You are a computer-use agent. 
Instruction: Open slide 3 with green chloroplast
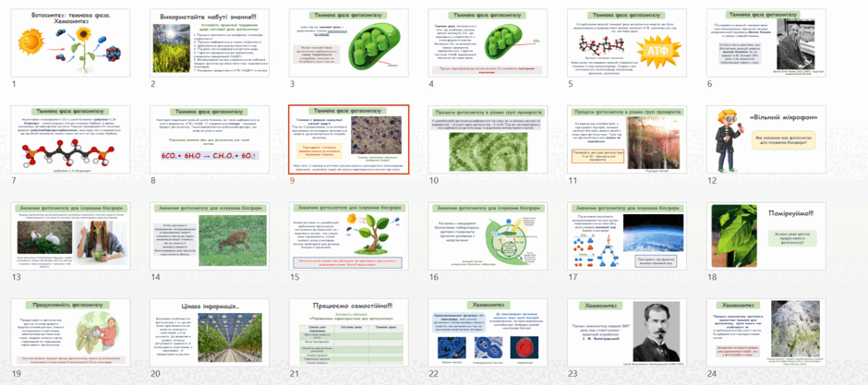[x=349, y=42]
